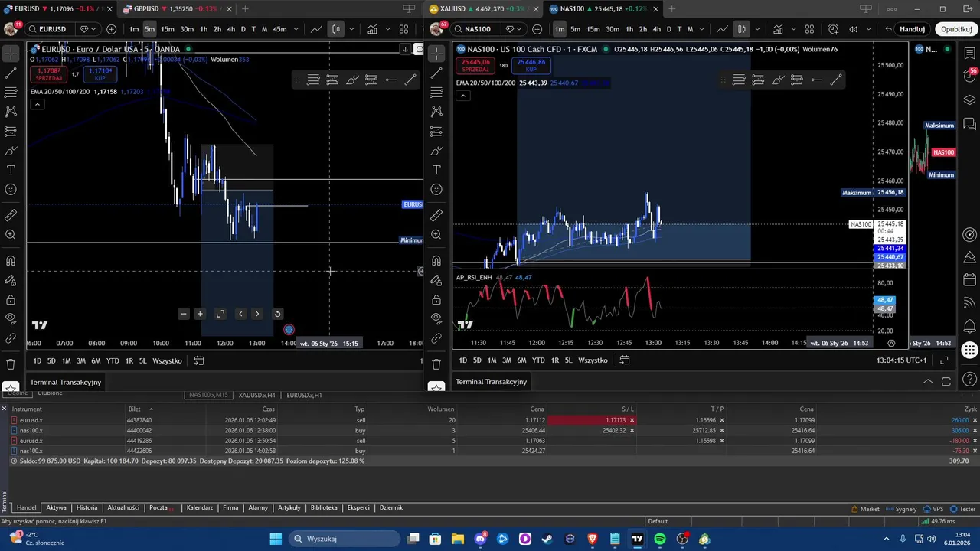This screenshot has width=980, height=551.
Task: Zoom in chart with plus in EURUSD
Action: 200,314
